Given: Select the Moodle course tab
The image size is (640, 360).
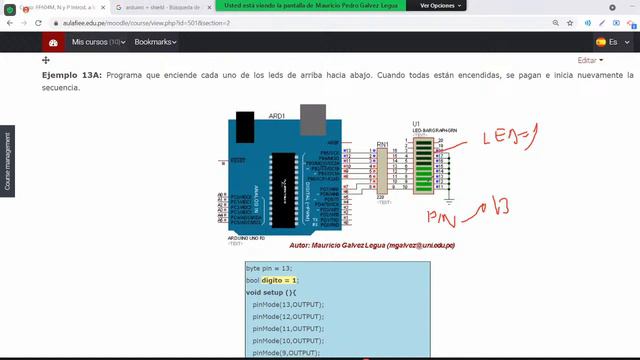Looking at the screenshot, I should [60, 7].
